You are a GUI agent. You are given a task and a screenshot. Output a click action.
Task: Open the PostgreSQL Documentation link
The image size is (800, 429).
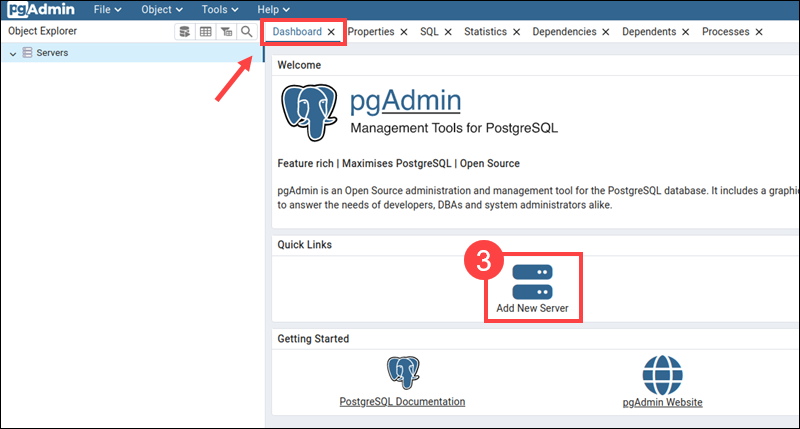(402, 402)
